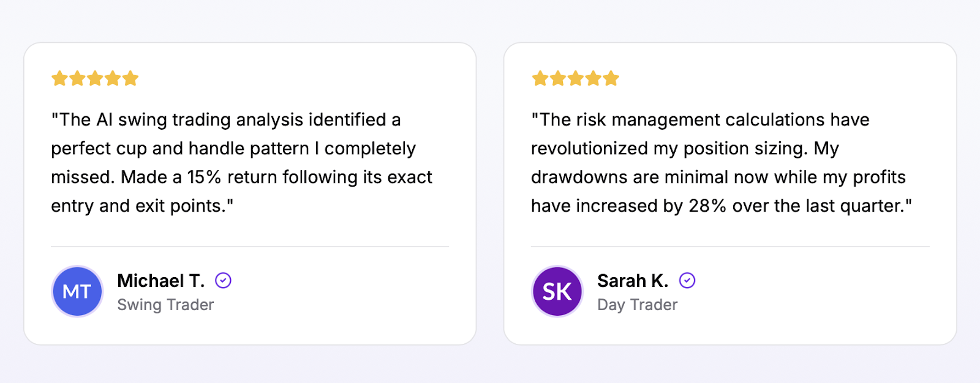
Task: Click verified badge beside Michael T.
Action: coord(223,280)
